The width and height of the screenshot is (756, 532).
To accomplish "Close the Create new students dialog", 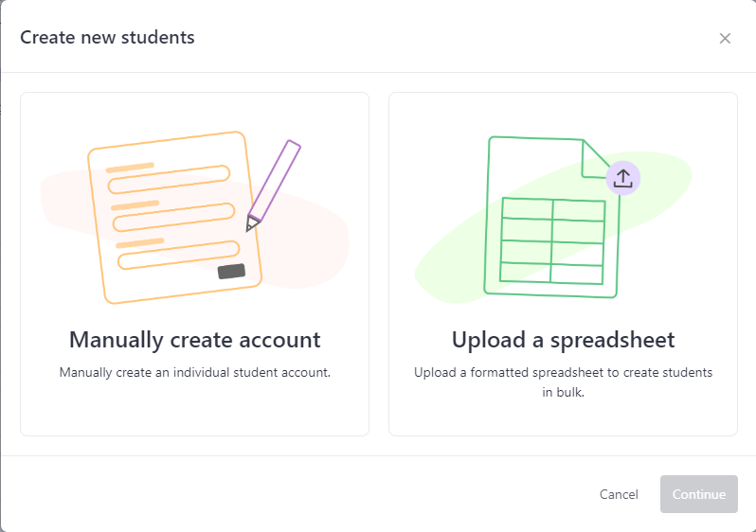I will 725,39.
